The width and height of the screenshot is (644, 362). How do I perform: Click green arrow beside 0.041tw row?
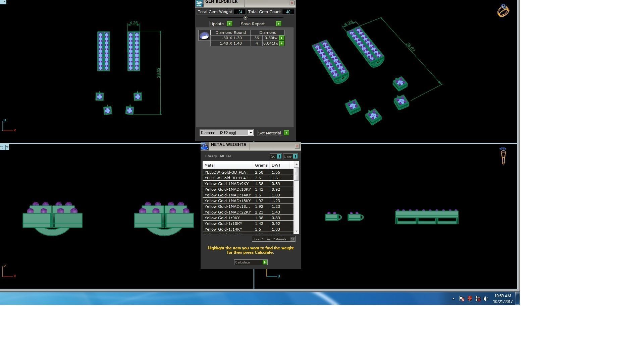coord(282,44)
